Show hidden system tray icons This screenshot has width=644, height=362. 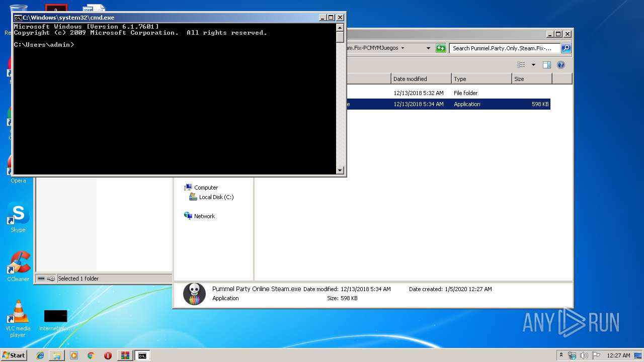click(561, 355)
